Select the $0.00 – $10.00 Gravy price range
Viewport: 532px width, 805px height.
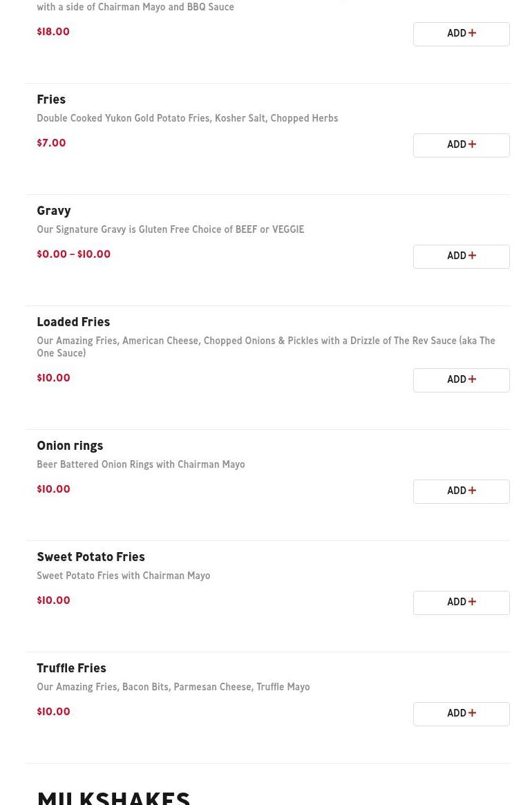pyautogui.click(x=73, y=255)
